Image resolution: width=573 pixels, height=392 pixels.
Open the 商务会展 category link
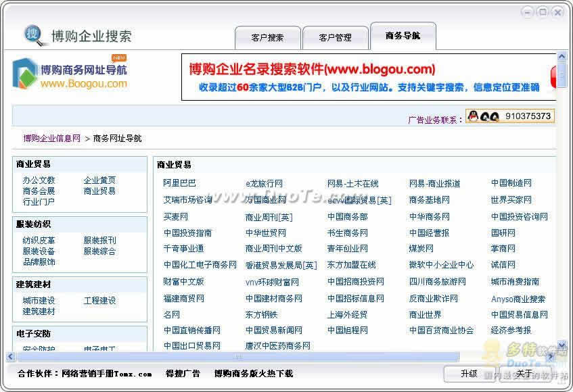point(39,191)
